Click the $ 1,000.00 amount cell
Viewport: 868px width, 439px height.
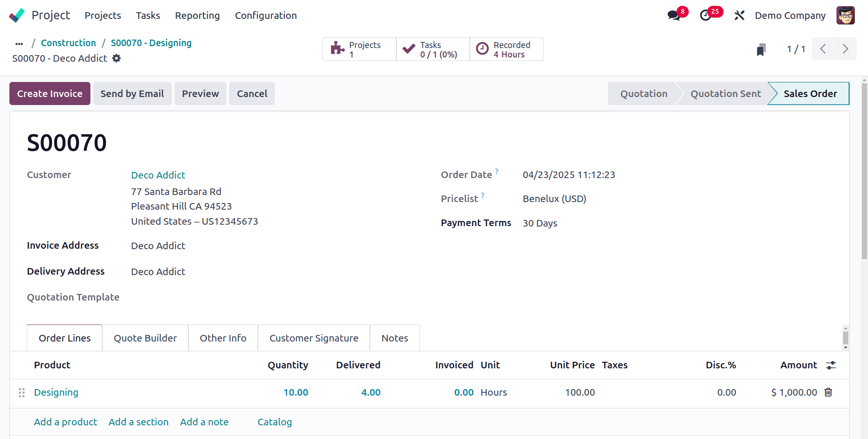point(794,392)
